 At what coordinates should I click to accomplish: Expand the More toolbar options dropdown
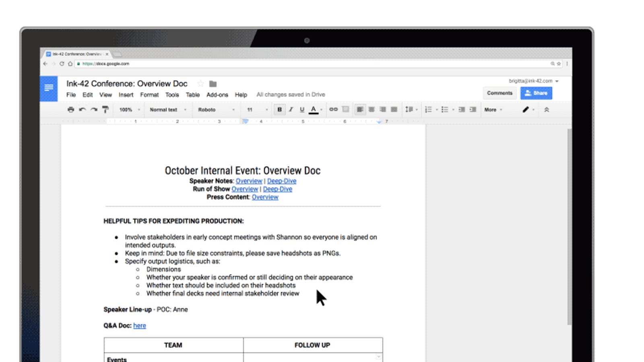click(x=493, y=109)
